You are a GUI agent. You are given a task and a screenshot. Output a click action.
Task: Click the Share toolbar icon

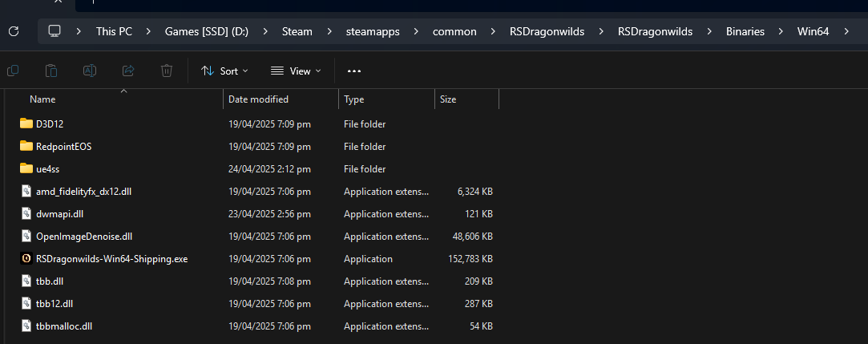pos(128,71)
